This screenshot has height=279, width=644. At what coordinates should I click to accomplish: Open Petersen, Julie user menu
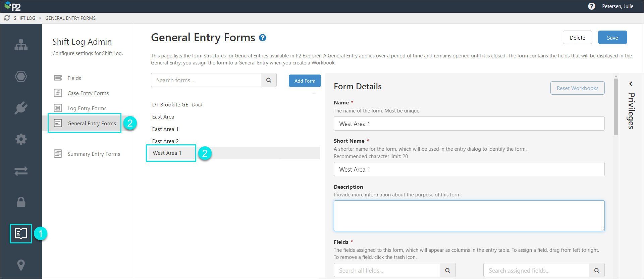[618, 6]
